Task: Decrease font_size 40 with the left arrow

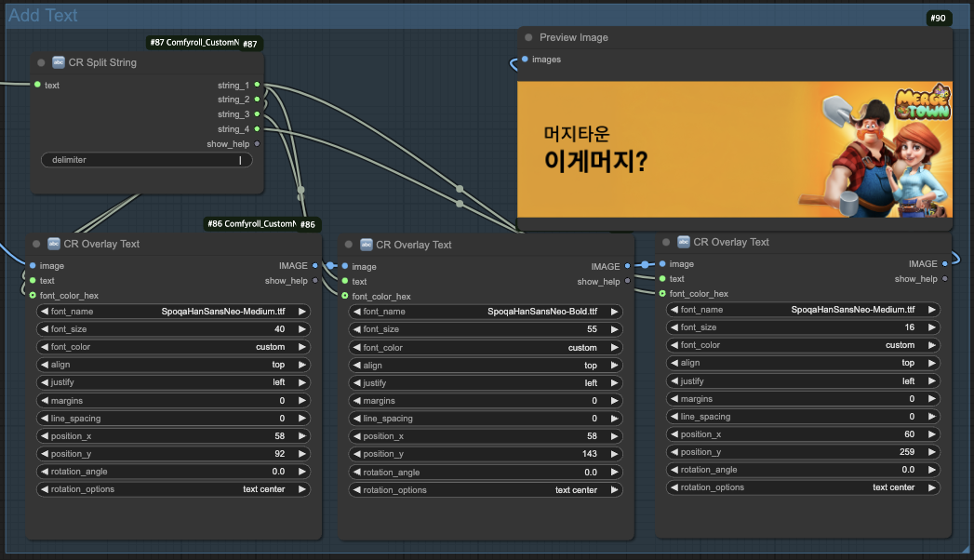Action: point(45,329)
